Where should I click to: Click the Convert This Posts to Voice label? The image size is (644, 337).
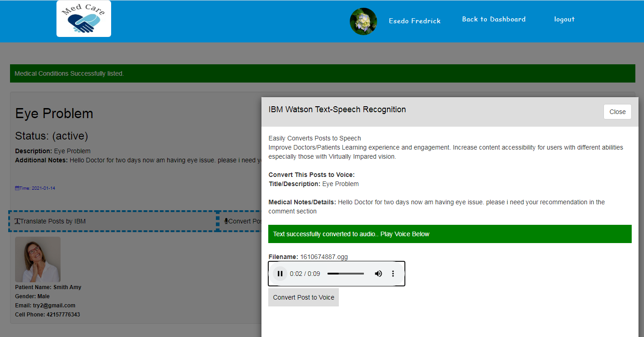coord(312,175)
